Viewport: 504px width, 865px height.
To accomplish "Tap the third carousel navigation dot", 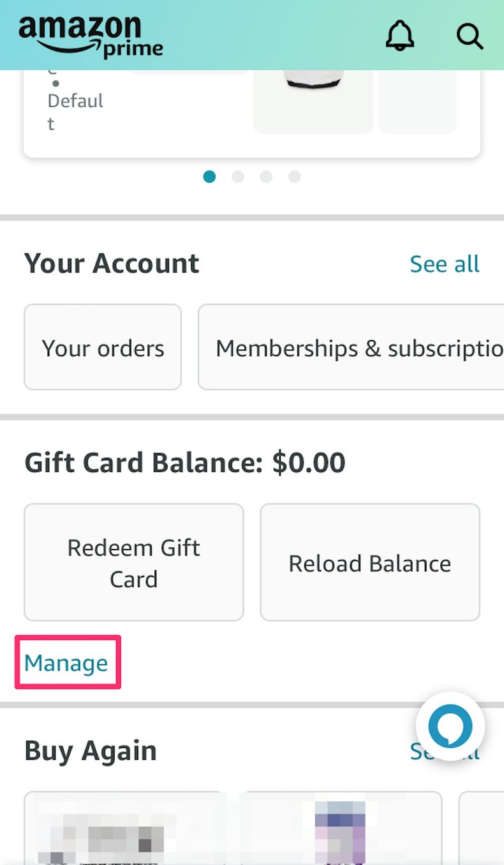I will pos(266,177).
